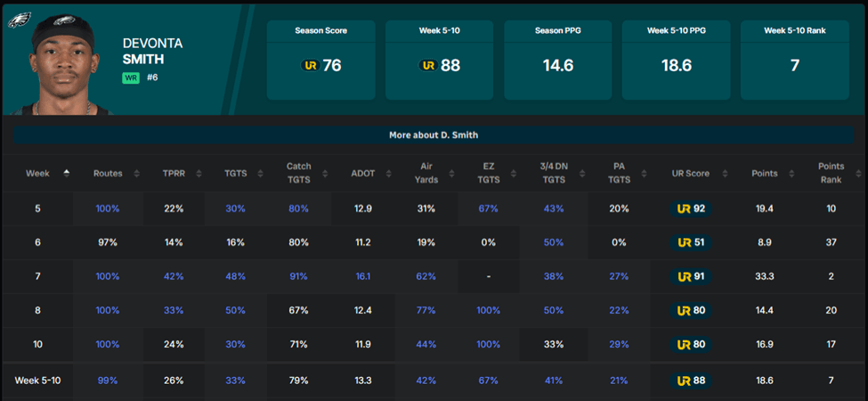
Task: Click the UR logo in Season Score card
Action: click(311, 65)
